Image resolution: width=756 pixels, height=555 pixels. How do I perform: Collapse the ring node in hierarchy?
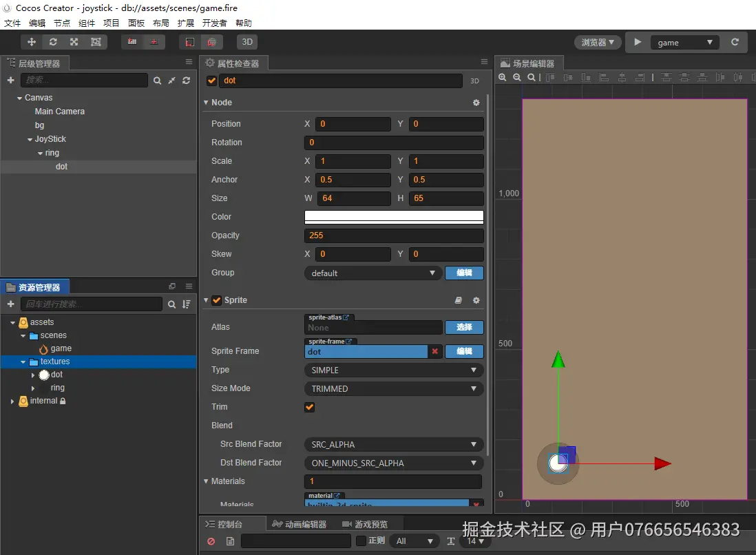pos(40,154)
